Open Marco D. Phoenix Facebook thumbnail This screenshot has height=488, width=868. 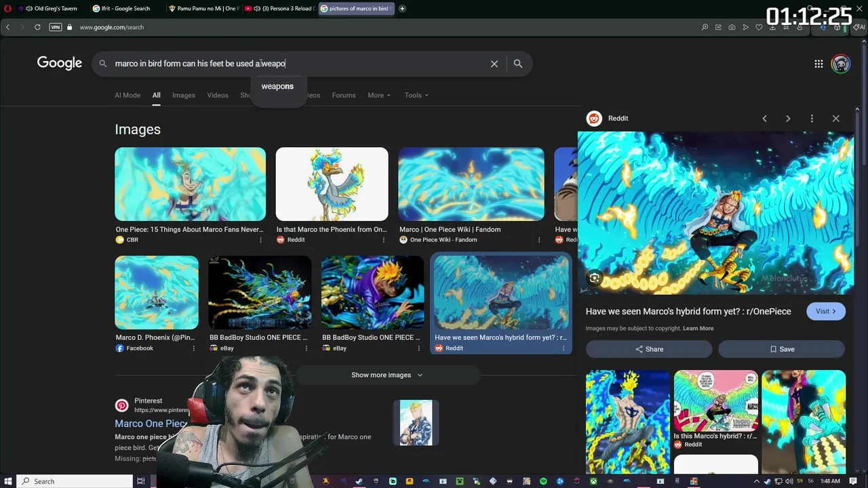point(157,292)
